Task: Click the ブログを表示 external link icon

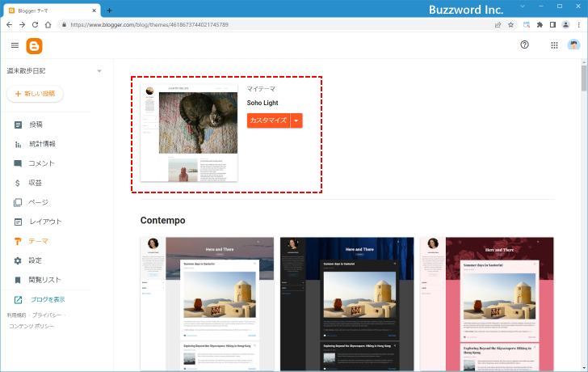Action: (x=18, y=299)
